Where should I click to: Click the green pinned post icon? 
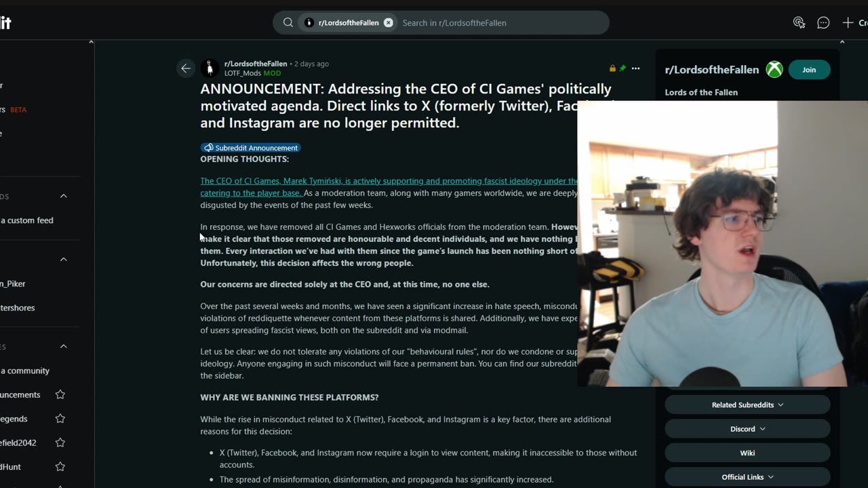click(x=623, y=68)
